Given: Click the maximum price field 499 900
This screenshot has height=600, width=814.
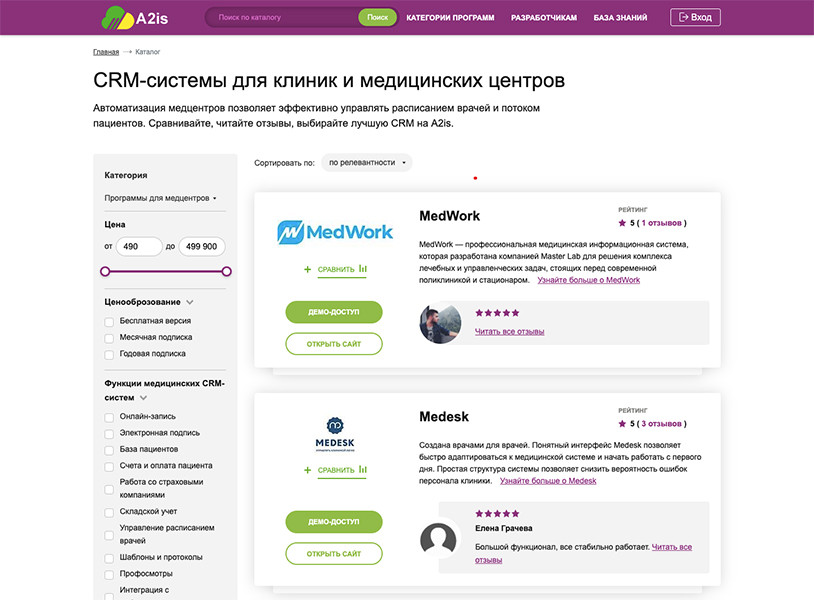Looking at the screenshot, I should click(202, 247).
